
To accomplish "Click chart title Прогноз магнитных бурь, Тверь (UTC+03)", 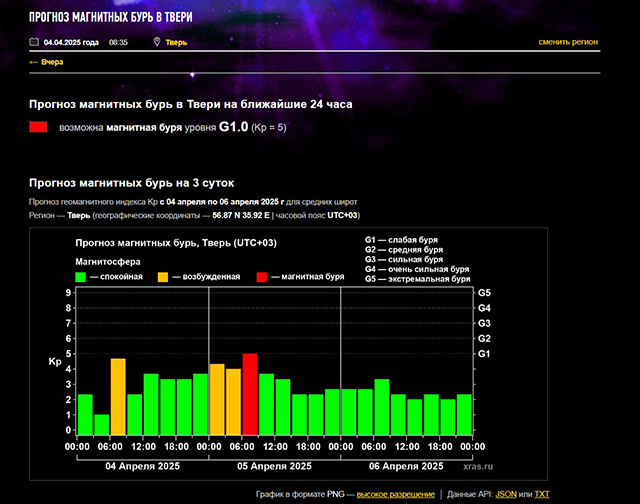I will click(176, 243).
